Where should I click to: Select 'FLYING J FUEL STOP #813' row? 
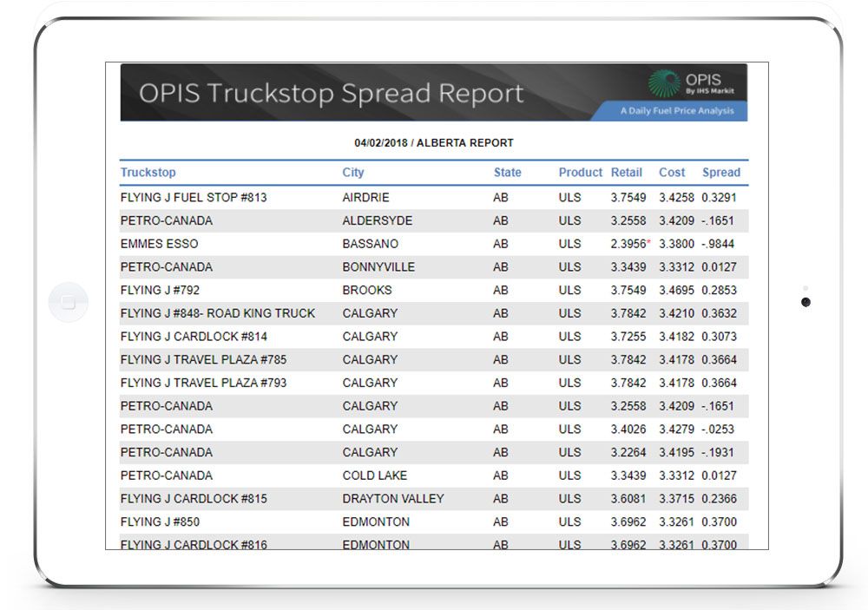coord(434,198)
